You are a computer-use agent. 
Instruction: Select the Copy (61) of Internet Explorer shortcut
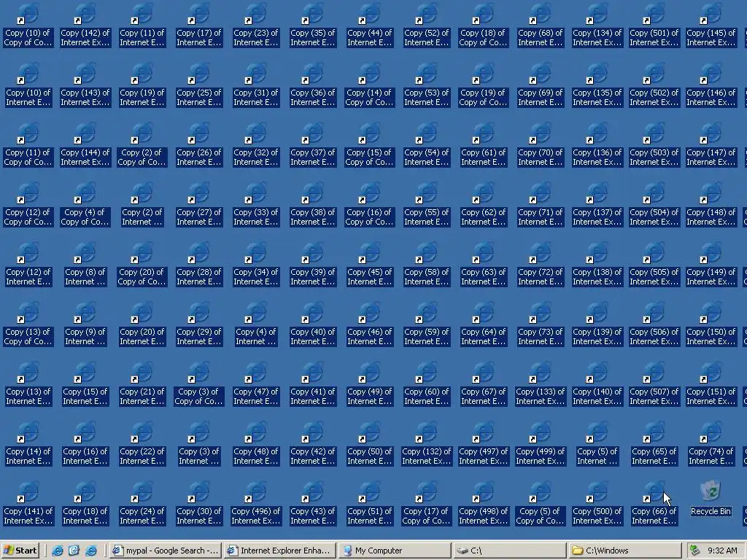point(483,144)
